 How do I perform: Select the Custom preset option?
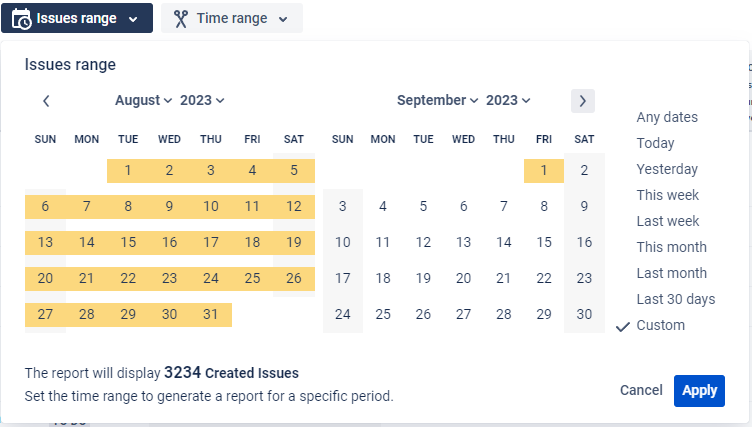tap(660, 325)
